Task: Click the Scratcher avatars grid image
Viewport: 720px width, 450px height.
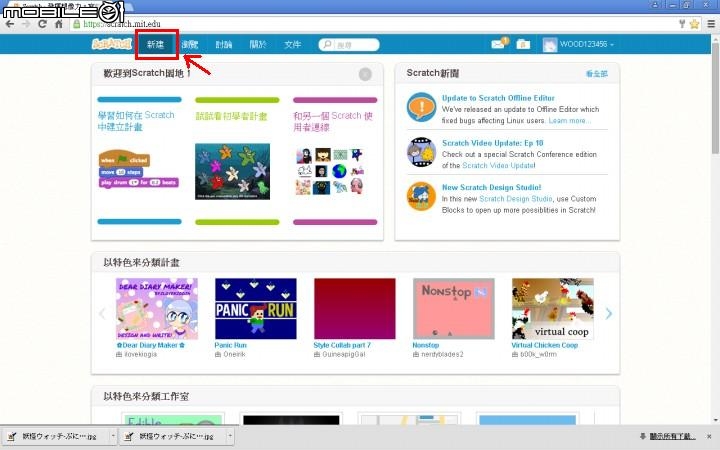Action: (330, 171)
